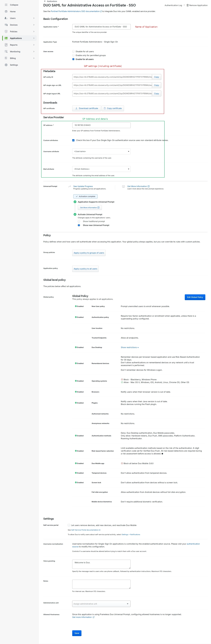Open the Mail attribute dropdown
The width and height of the screenshot is (211, 644).
pos(101,169)
